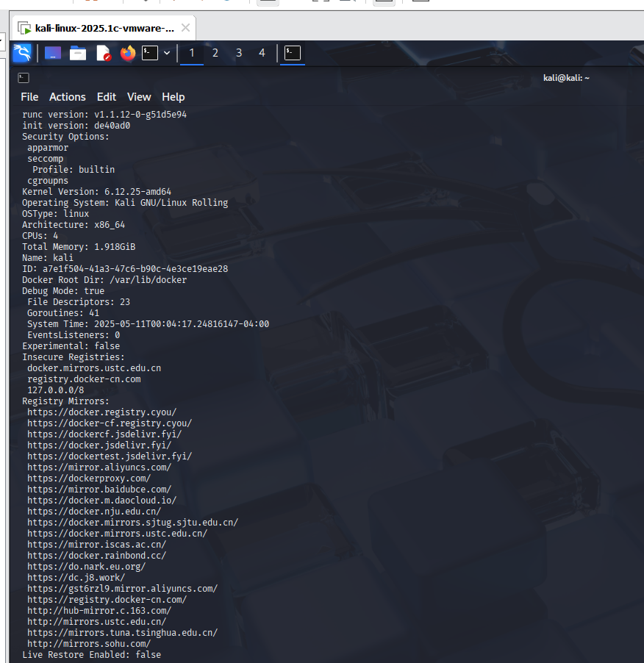
Task: Open the Help menu
Action: click(173, 97)
